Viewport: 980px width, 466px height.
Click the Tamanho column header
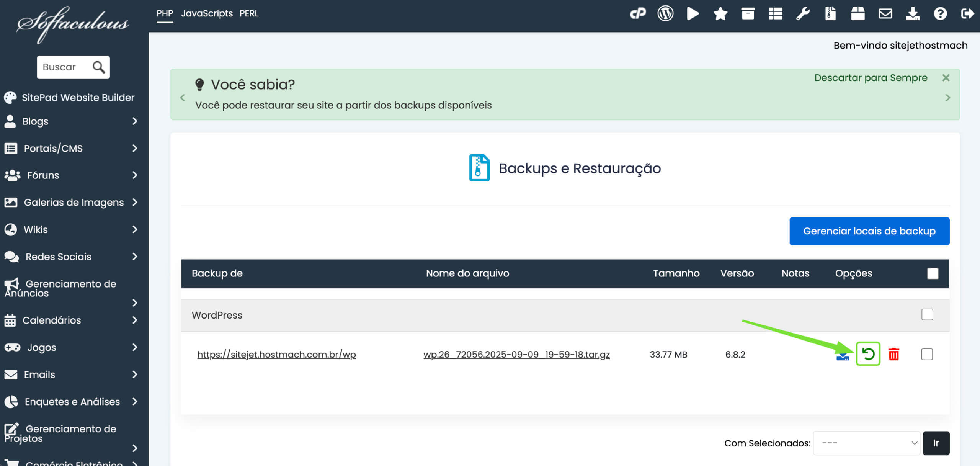pos(676,273)
